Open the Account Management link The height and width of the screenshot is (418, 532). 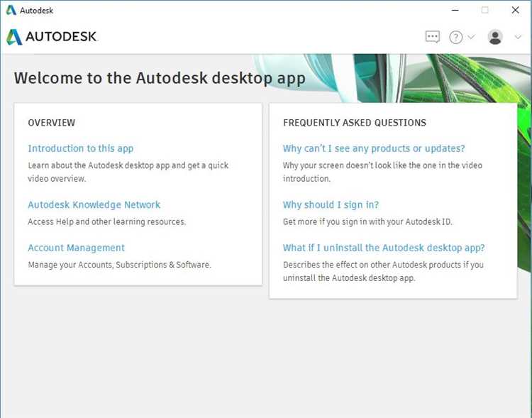click(76, 248)
